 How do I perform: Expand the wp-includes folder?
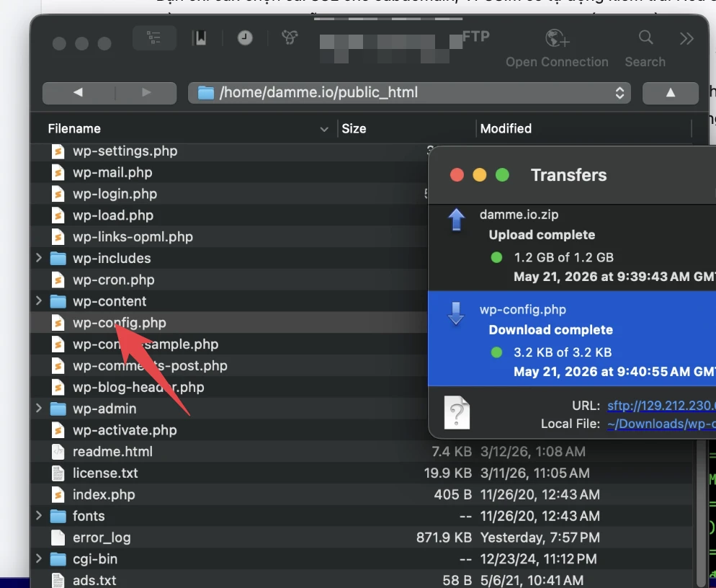click(39, 258)
